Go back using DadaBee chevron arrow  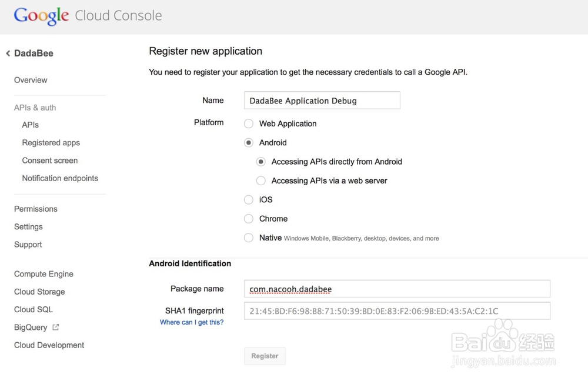point(8,54)
